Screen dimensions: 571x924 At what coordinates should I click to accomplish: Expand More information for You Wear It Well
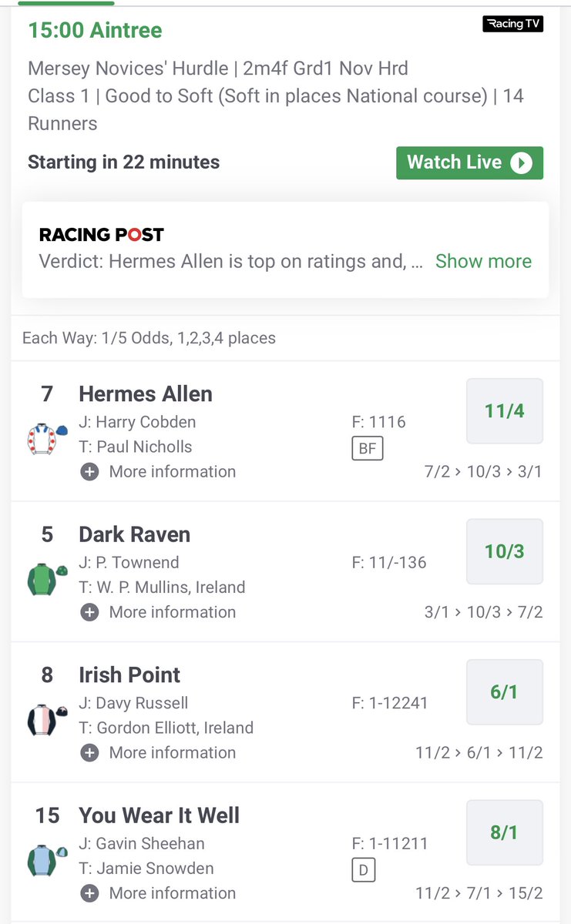[x=159, y=894]
